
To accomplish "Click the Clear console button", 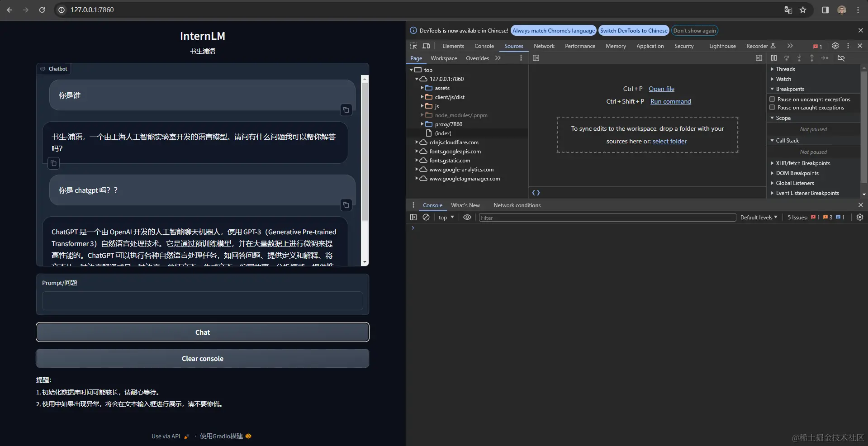I will 203,358.
